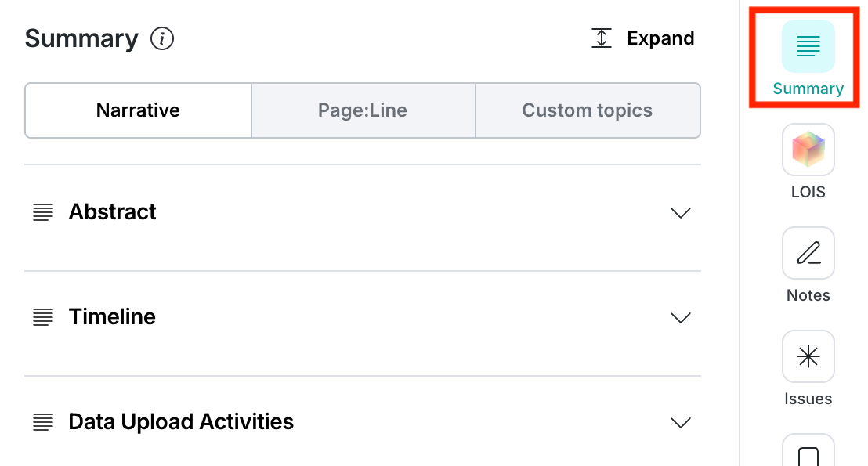Screen dimensions: 868x466
Task: Open the Notes pencil icon
Action: [x=808, y=253]
